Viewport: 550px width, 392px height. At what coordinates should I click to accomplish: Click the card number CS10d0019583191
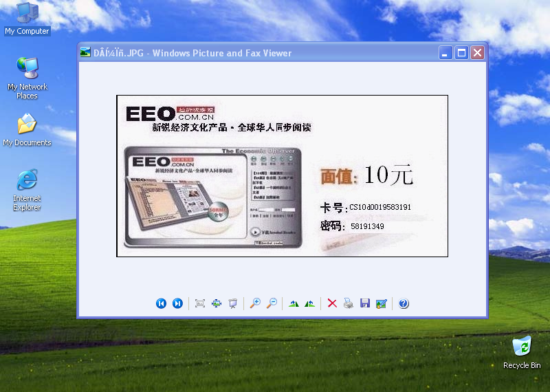380,207
